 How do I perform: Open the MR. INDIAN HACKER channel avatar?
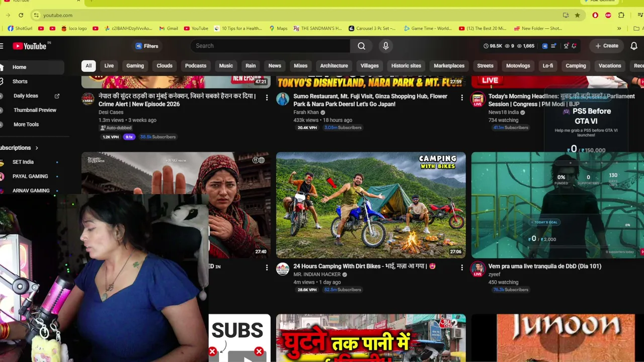coord(283,269)
